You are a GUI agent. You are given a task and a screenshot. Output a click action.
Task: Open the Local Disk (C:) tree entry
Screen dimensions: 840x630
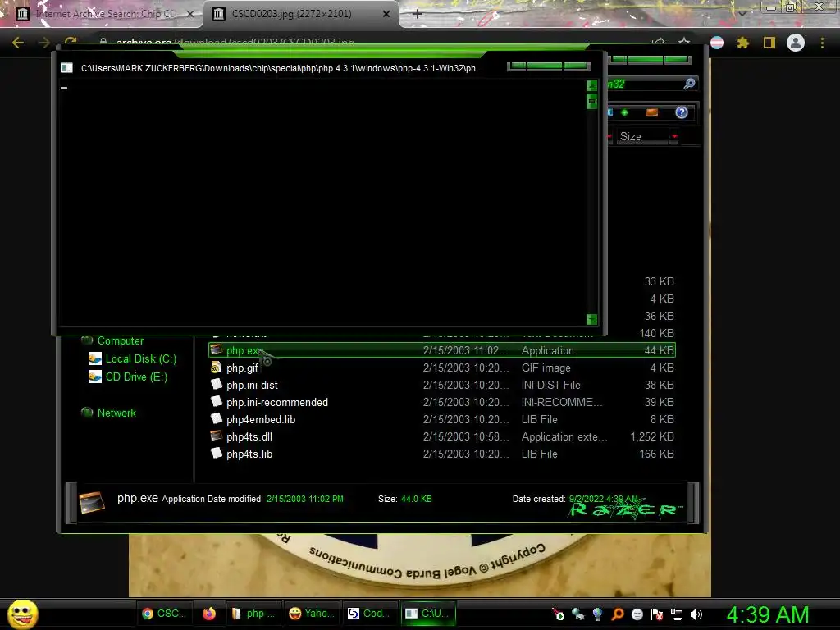[x=141, y=358]
